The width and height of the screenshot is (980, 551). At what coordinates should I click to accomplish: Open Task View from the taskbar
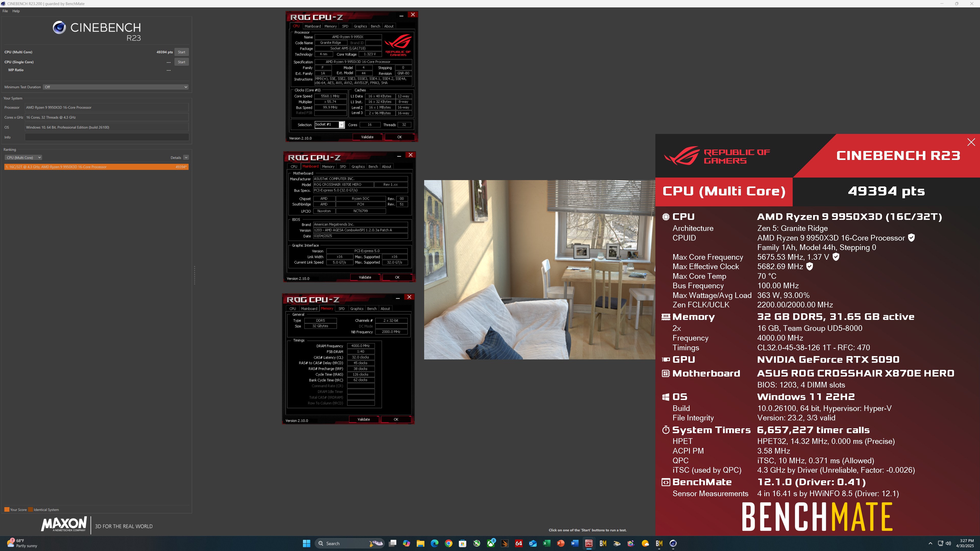coord(393,543)
